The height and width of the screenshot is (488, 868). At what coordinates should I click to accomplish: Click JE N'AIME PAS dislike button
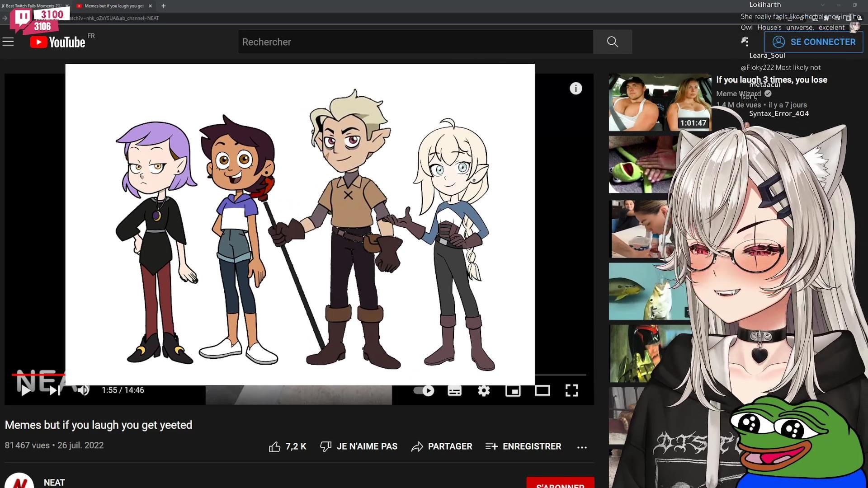(x=359, y=446)
